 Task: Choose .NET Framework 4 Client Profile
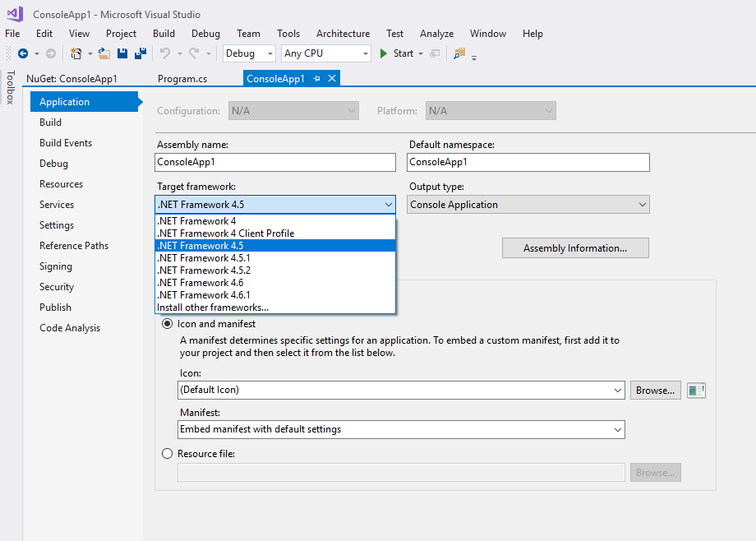275,234
